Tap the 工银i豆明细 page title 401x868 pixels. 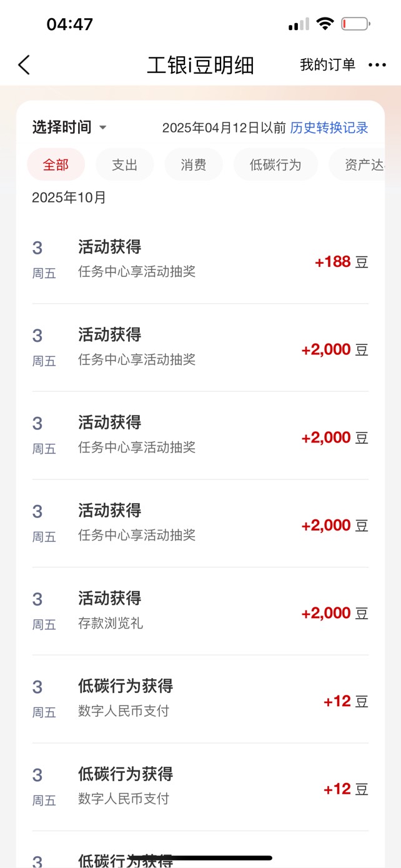point(200,65)
